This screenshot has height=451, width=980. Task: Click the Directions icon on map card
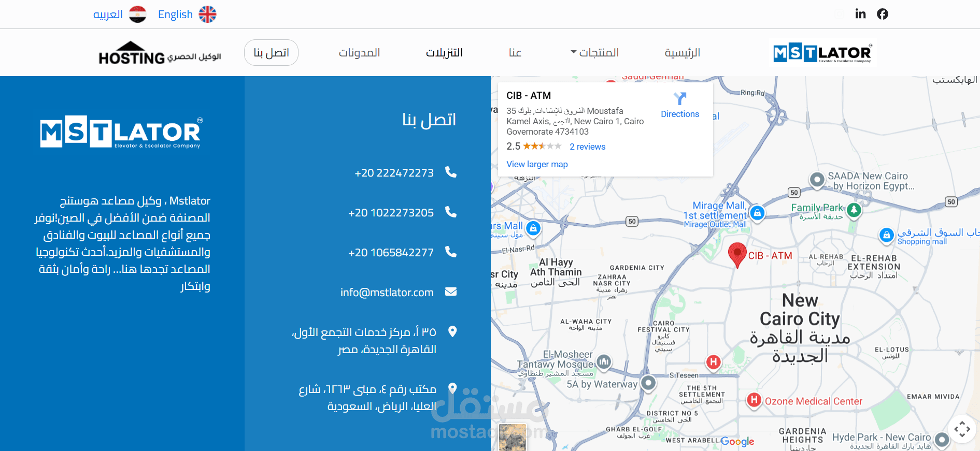coord(680,98)
